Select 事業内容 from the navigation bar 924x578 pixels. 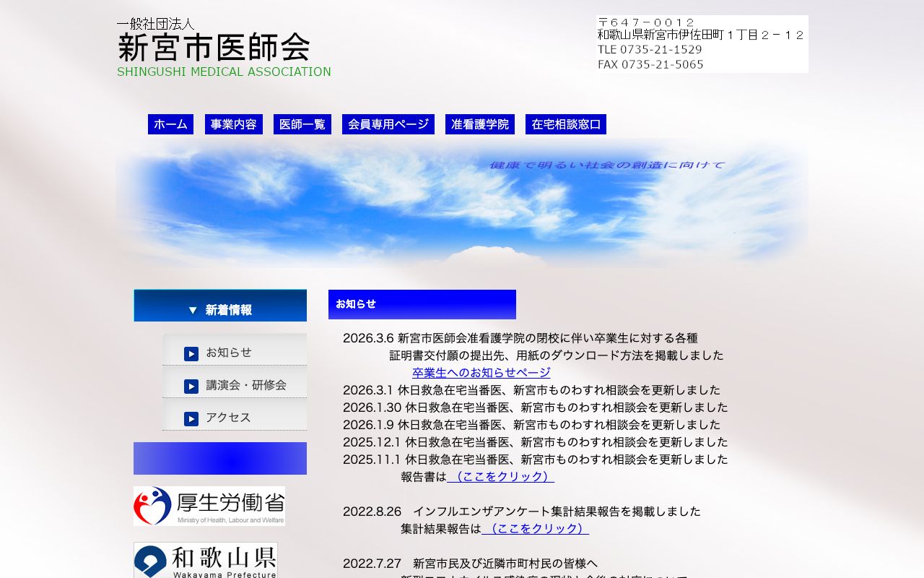tap(233, 124)
